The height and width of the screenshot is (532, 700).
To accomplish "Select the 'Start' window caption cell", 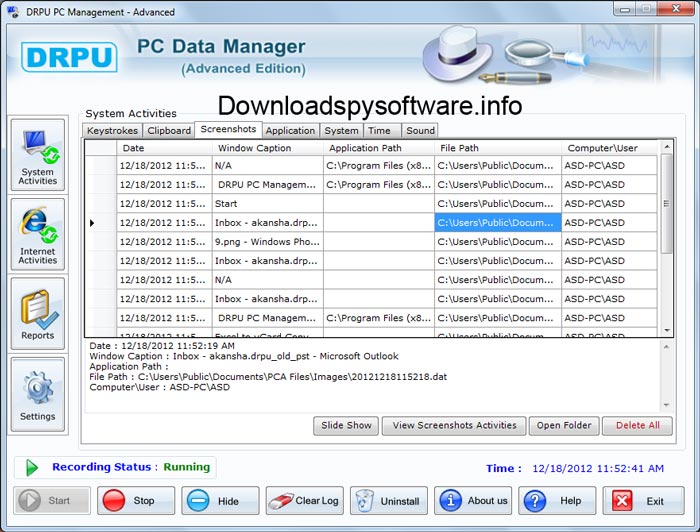I will (267, 204).
